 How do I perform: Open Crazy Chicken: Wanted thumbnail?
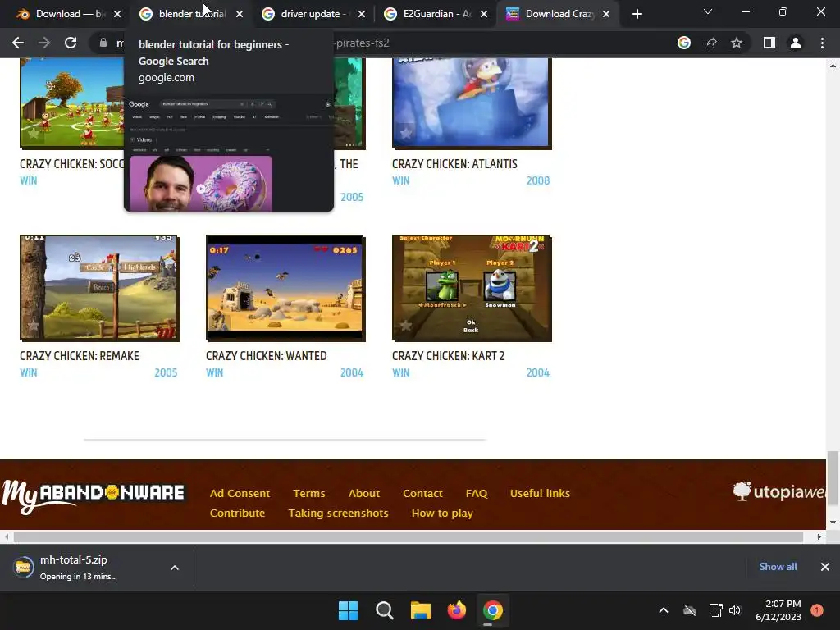(x=285, y=288)
